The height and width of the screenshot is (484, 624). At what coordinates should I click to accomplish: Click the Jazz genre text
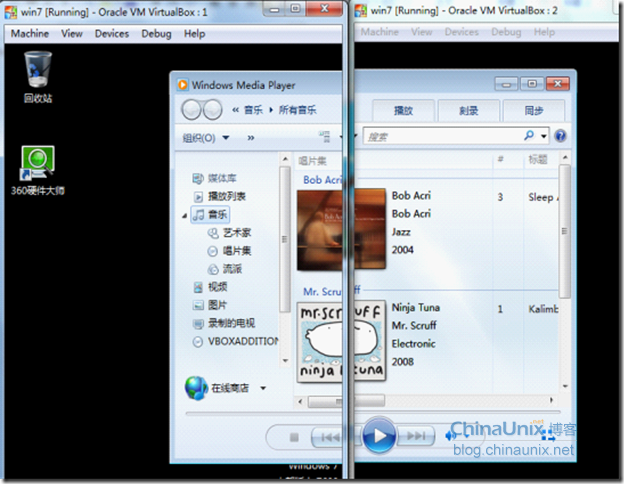pyautogui.click(x=401, y=232)
